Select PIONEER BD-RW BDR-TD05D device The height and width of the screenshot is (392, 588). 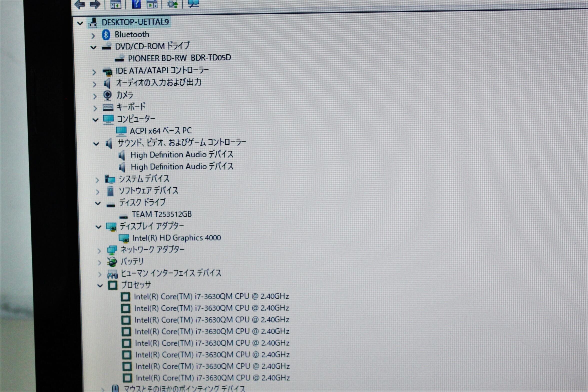179,58
